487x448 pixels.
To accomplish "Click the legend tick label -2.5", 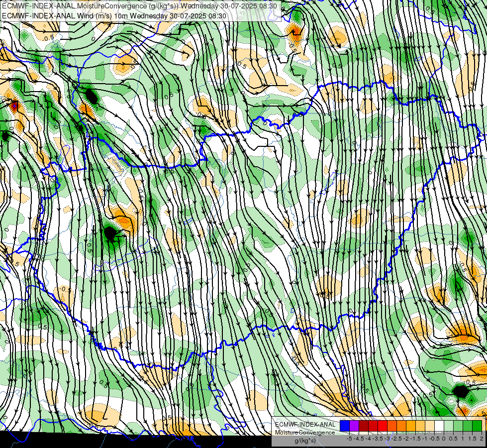I will pos(396,439).
